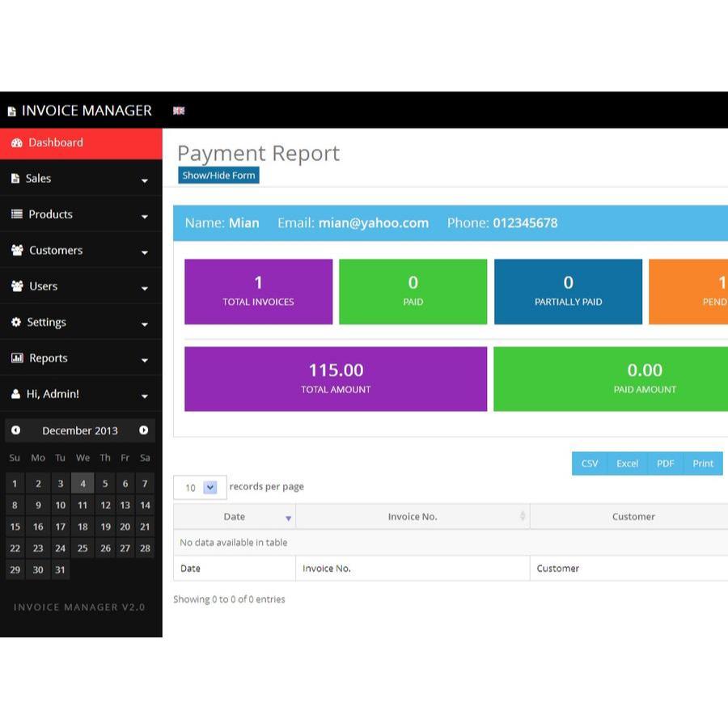
Task: Click the Print button
Action: point(703,463)
